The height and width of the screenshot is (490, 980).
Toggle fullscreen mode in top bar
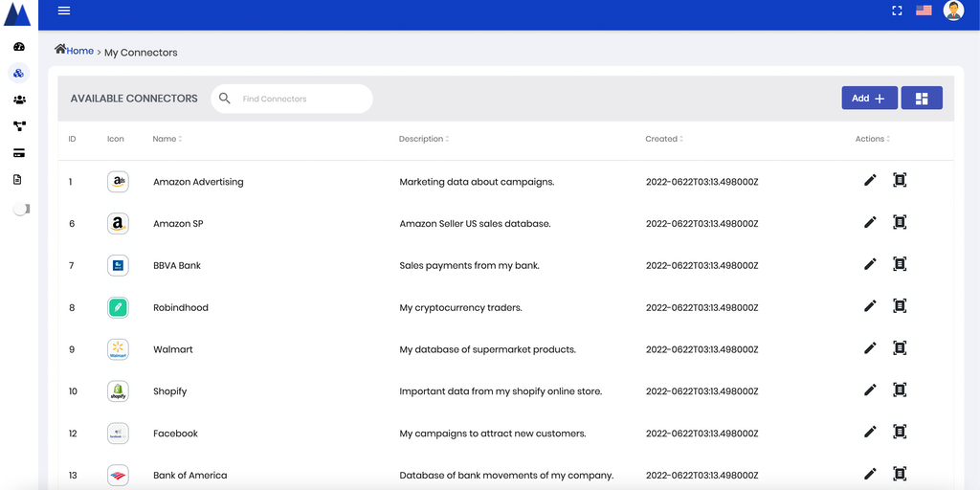[897, 11]
